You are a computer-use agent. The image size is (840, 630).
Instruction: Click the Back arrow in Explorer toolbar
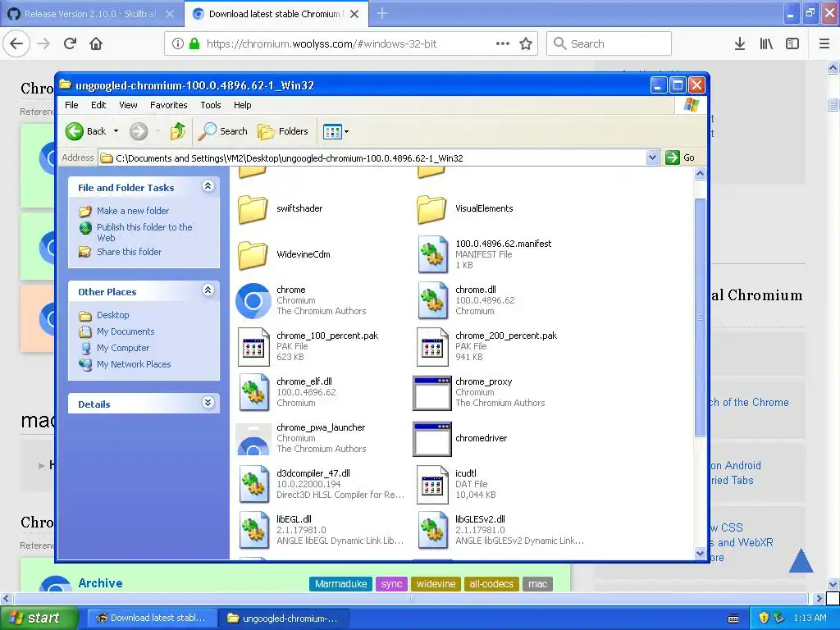[86, 131]
